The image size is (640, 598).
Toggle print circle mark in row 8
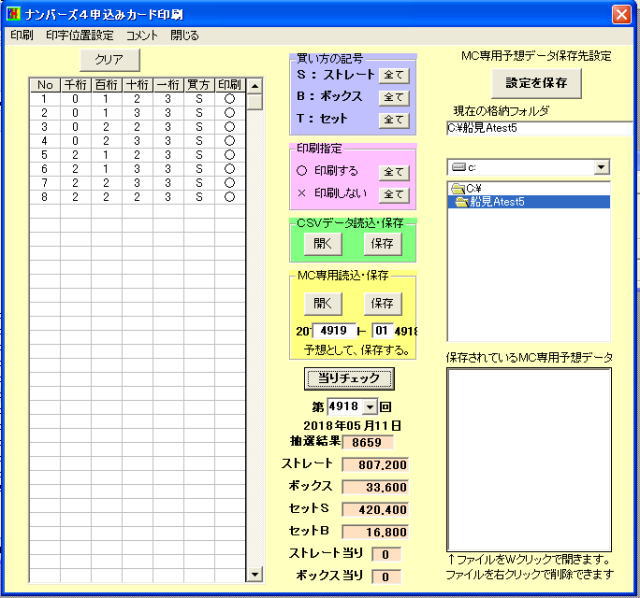coord(229,198)
